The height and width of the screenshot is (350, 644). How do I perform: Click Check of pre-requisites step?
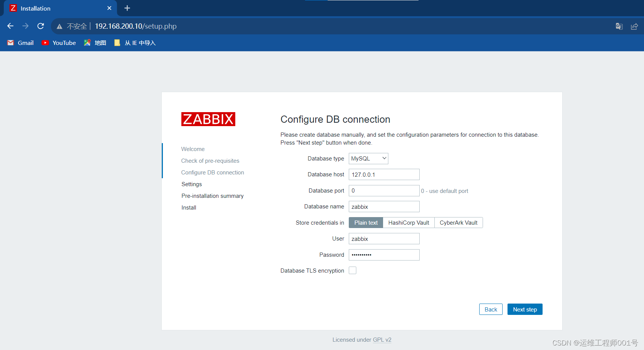210,161
